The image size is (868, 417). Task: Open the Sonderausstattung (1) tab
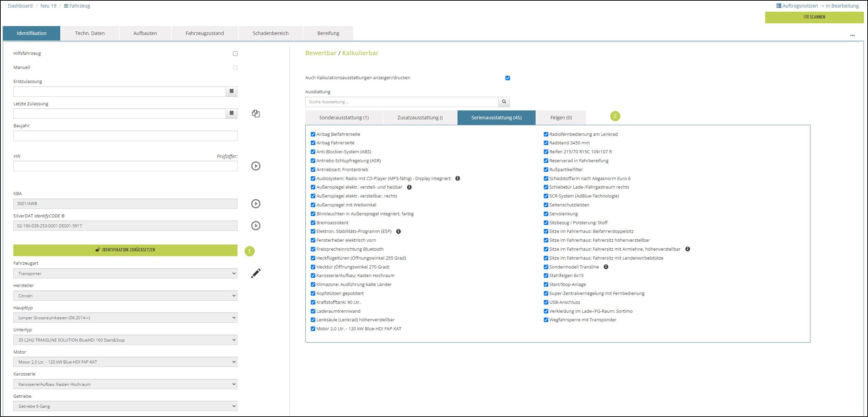[x=344, y=118]
